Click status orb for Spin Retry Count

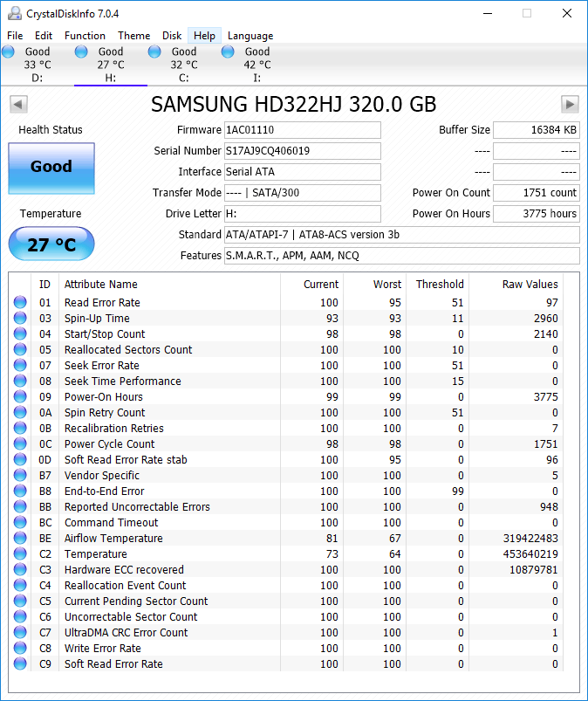coord(20,412)
